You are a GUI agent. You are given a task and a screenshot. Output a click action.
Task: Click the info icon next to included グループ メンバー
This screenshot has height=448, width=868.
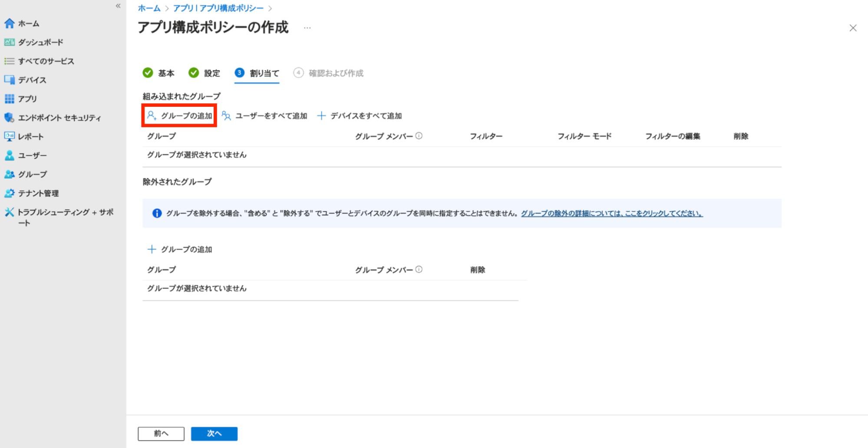[x=419, y=136]
